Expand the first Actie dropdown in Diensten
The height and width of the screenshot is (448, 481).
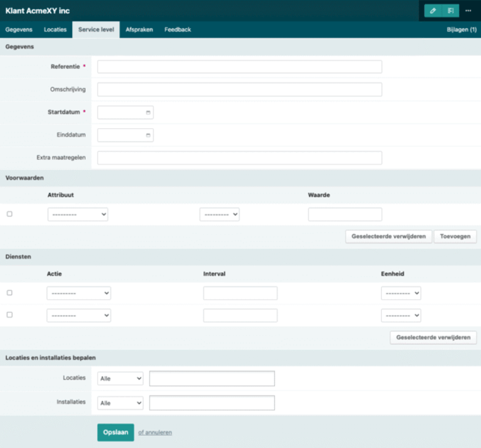pyautogui.click(x=79, y=293)
